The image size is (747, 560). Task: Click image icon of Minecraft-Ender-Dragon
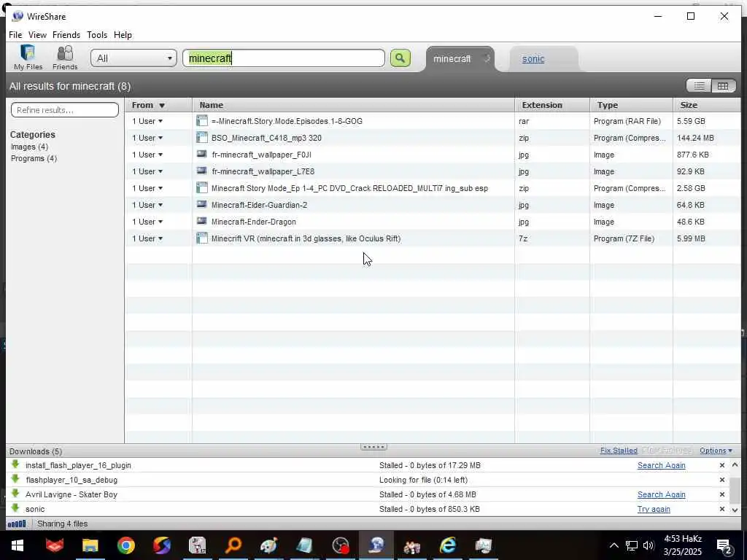(202, 222)
